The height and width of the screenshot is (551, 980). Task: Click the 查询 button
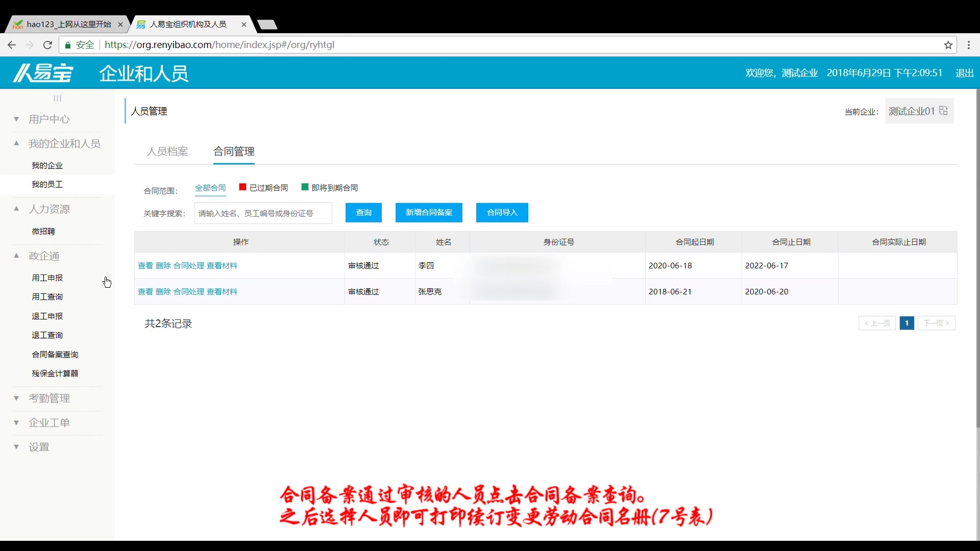pos(363,213)
